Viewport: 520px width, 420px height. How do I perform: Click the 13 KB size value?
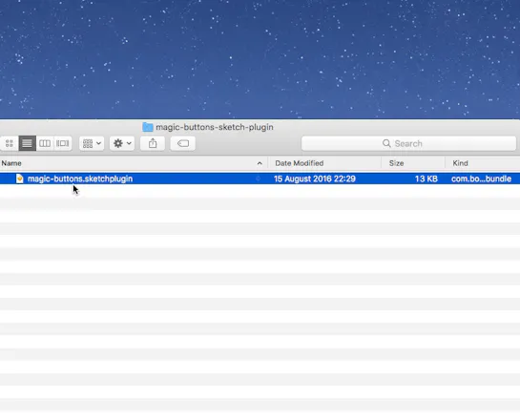coord(426,178)
